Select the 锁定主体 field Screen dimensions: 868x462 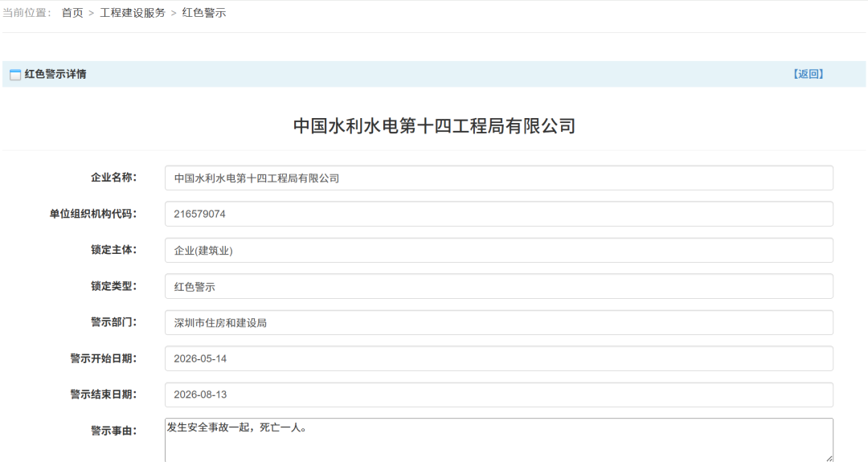click(x=499, y=250)
